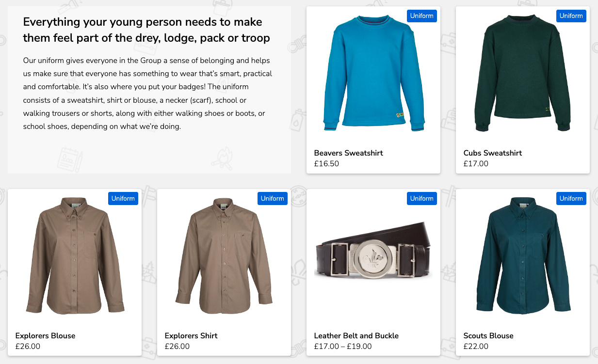Open the Leather Belt and Buckle image
This screenshot has height=364, width=598.
pos(373,255)
